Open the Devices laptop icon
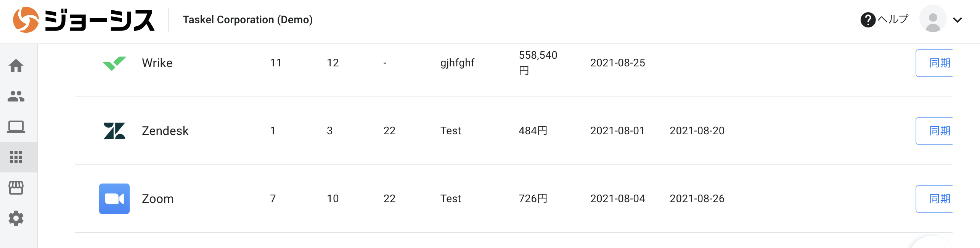The width and height of the screenshot is (980, 248). click(16, 127)
